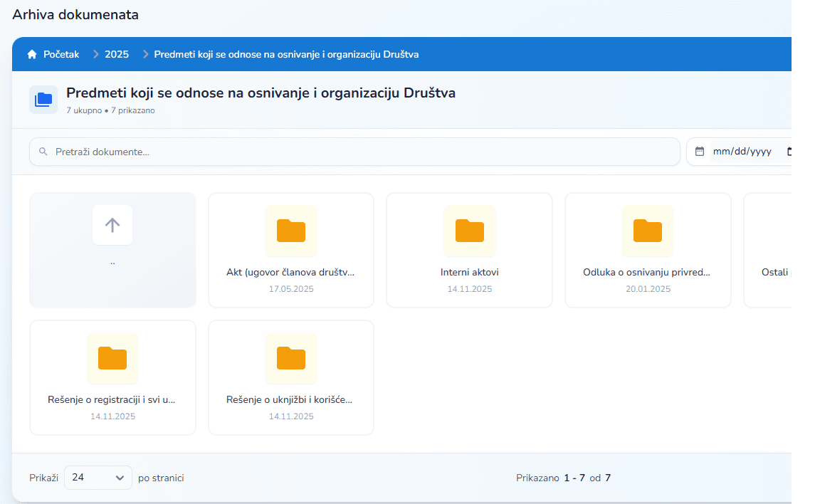
Task: Open the Rešenje o registraciji folder
Action: tap(112, 377)
